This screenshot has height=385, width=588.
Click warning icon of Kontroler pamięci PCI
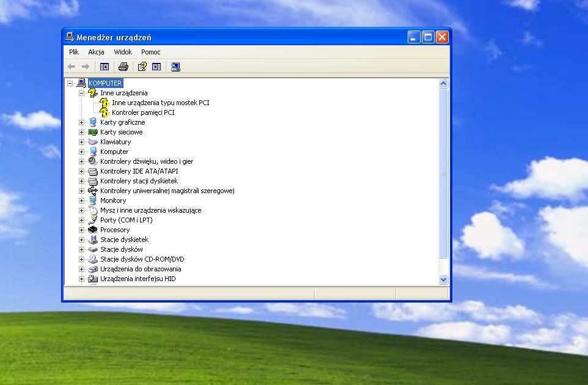click(x=105, y=112)
